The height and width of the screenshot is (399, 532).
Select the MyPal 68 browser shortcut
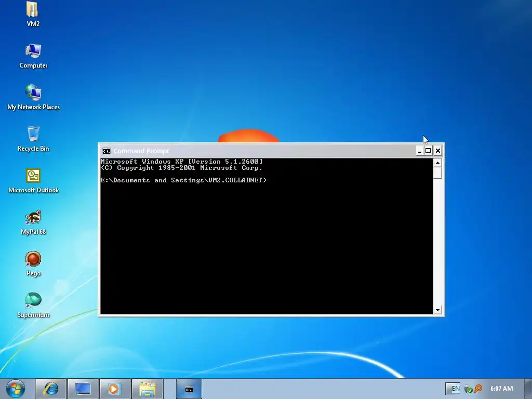tap(33, 222)
